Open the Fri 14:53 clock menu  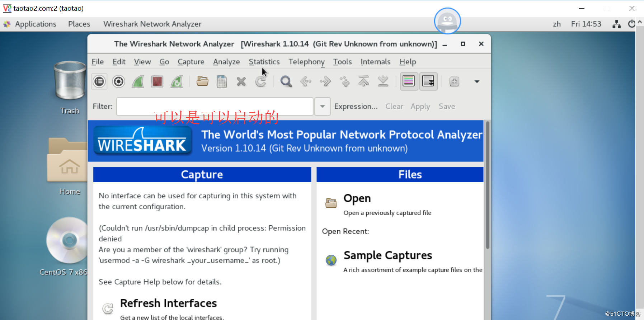[586, 24]
